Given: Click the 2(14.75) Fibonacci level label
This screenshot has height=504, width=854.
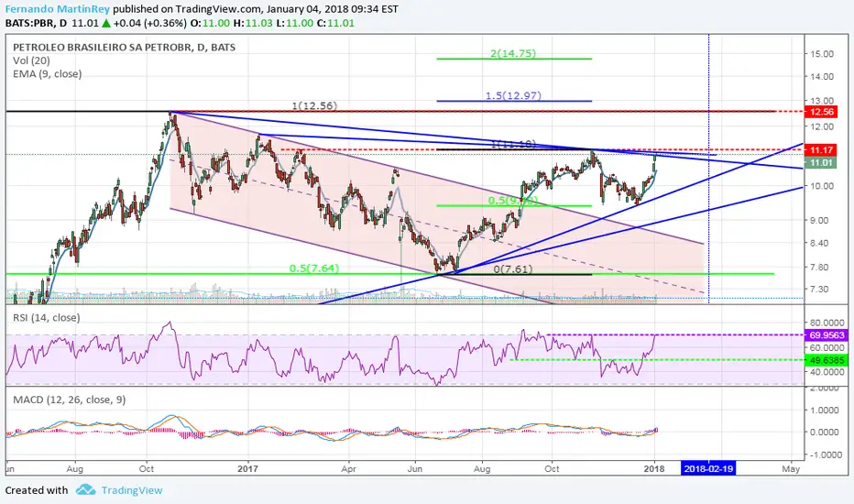Looking at the screenshot, I should click(x=513, y=53).
